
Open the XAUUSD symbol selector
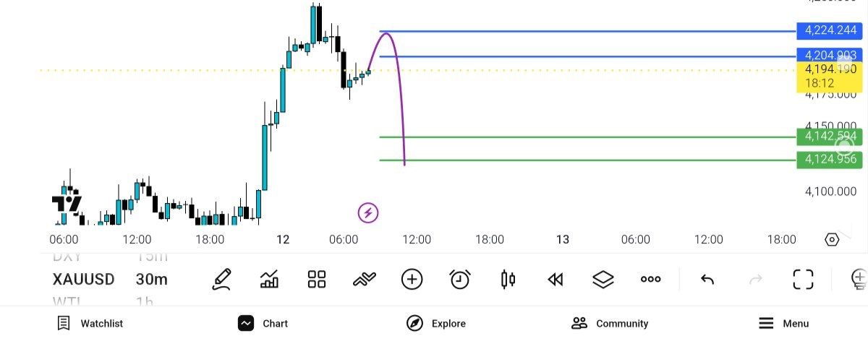[x=84, y=280]
